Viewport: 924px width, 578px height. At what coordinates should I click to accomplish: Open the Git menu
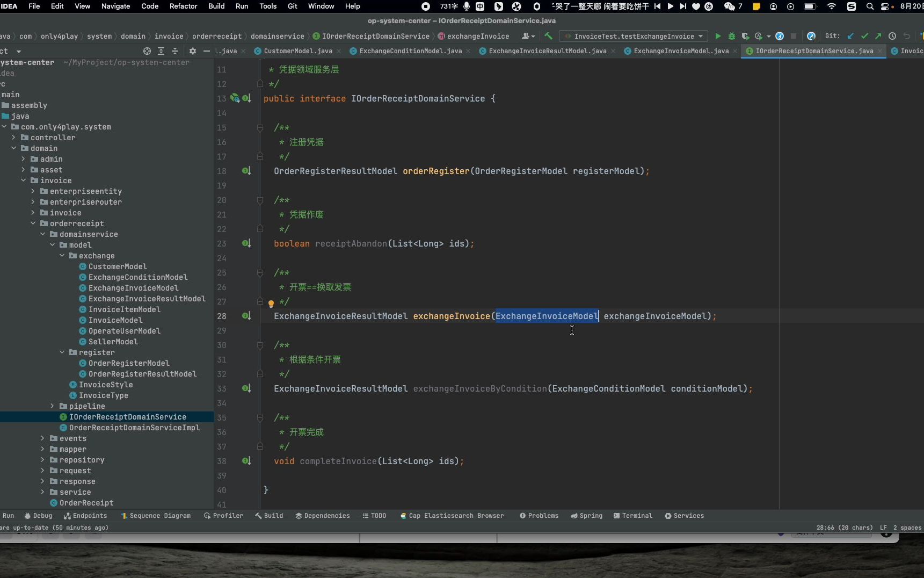(293, 6)
